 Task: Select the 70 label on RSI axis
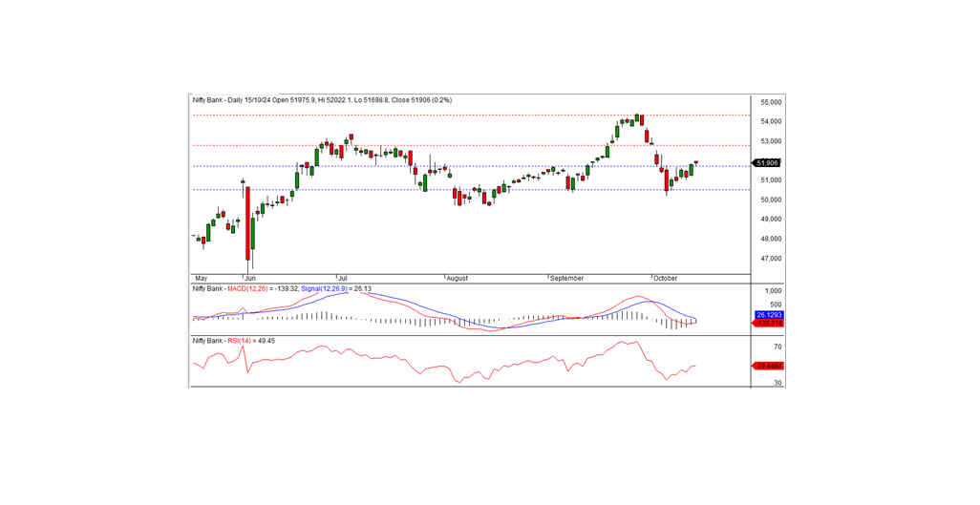tap(778, 347)
